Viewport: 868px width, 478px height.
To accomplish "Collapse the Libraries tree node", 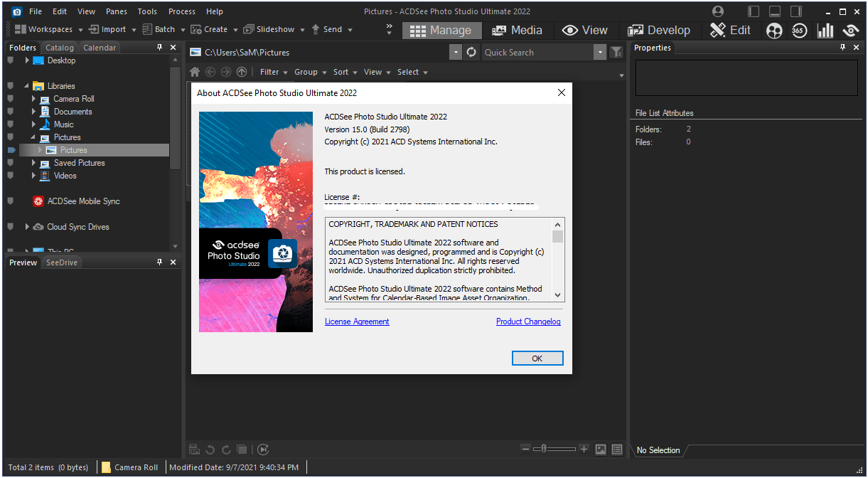I will point(27,86).
